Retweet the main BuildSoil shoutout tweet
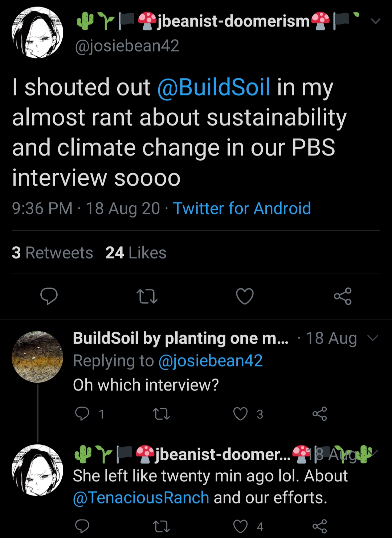The image size is (392, 538). click(x=147, y=296)
